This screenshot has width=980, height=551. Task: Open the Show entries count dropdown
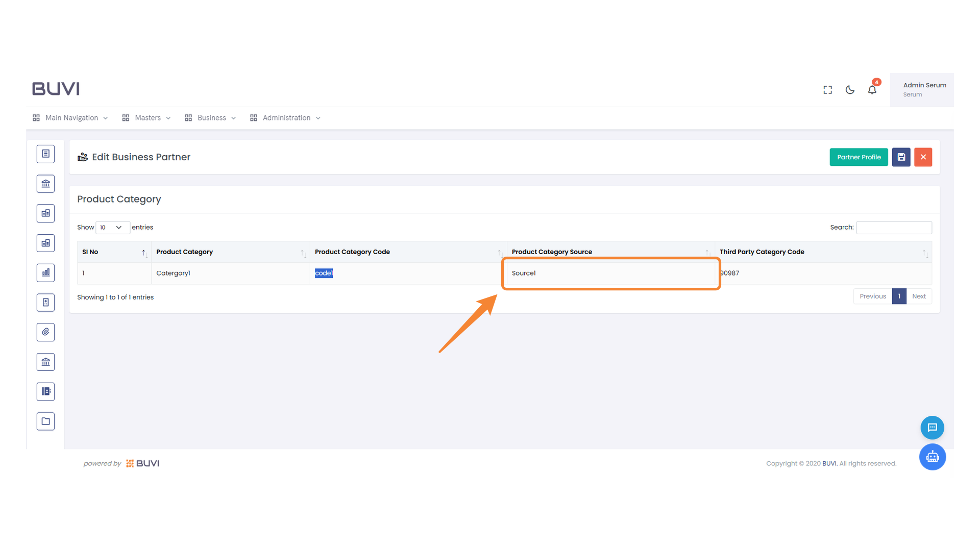pyautogui.click(x=112, y=228)
